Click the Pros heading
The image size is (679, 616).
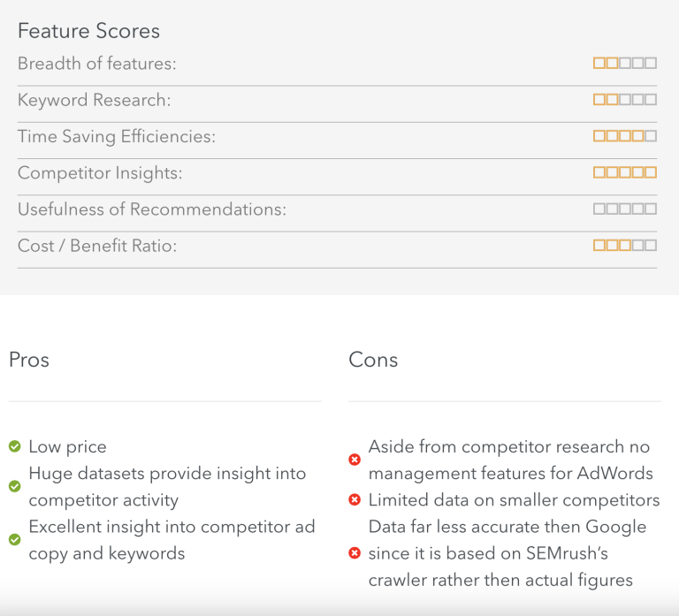point(29,360)
